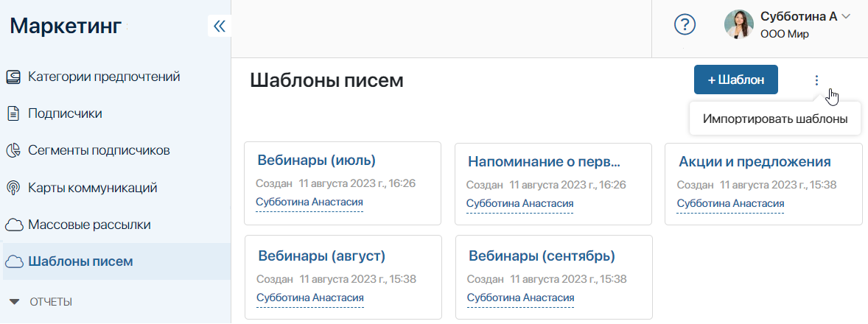This screenshot has width=868, height=324.
Task: Select the Вебинары (август) template card
Action: pos(343,277)
